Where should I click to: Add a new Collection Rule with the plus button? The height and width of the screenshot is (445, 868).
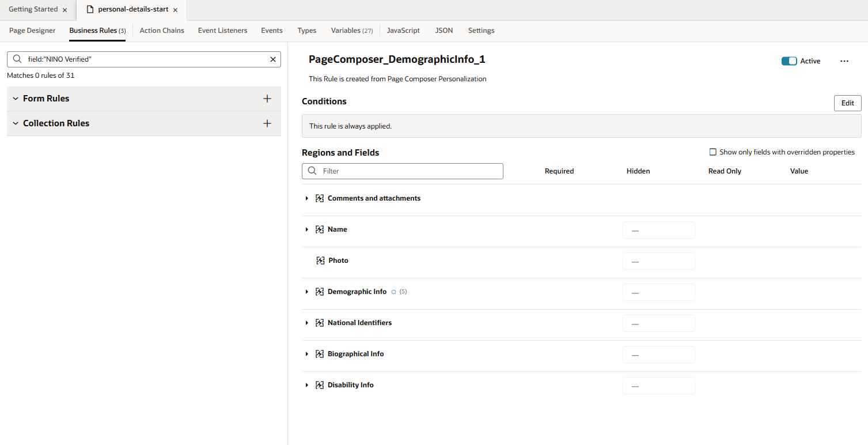[x=267, y=123]
